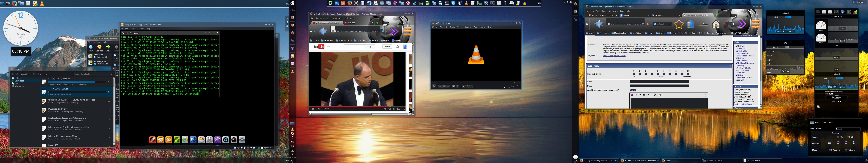Click the Log Out link
This screenshot has width=868, height=163.
click(x=740, y=80)
